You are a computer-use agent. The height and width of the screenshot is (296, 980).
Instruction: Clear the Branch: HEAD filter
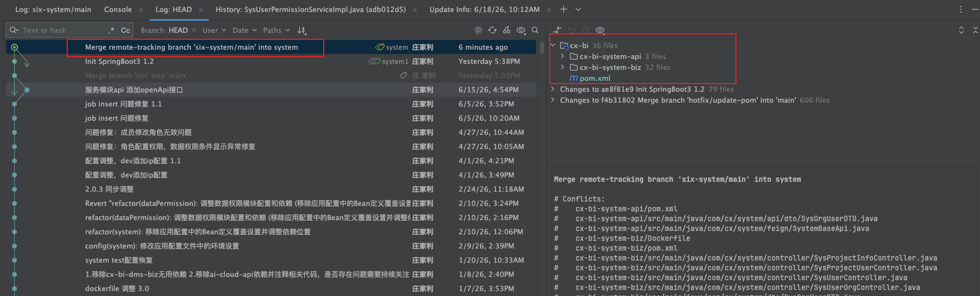[193, 30]
